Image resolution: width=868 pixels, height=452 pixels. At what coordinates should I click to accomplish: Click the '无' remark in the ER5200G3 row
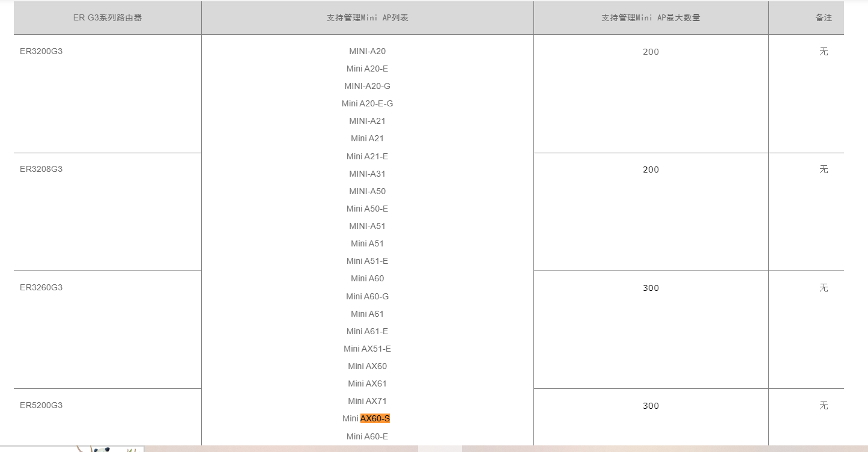pos(824,406)
